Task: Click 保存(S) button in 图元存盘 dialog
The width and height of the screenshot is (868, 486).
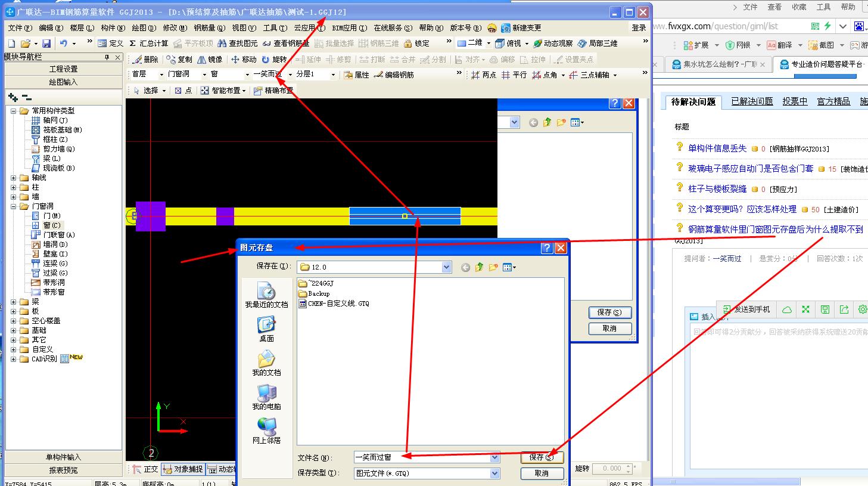Action: [x=542, y=457]
